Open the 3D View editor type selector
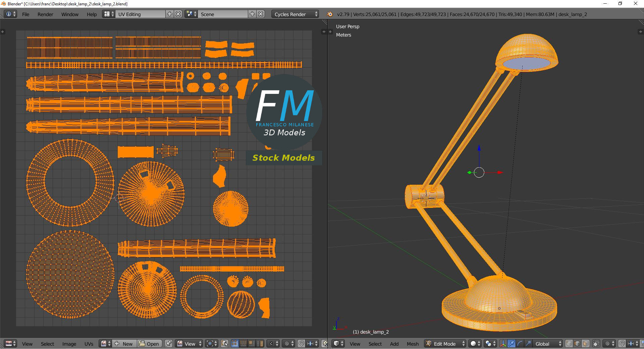 coord(338,344)
